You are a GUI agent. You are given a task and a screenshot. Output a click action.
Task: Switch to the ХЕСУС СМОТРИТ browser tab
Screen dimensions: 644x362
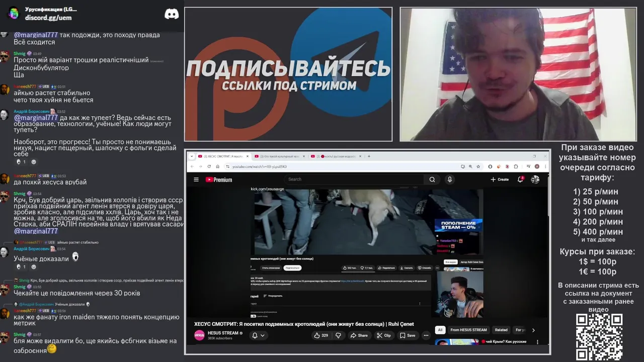click(x=222, y=156)
